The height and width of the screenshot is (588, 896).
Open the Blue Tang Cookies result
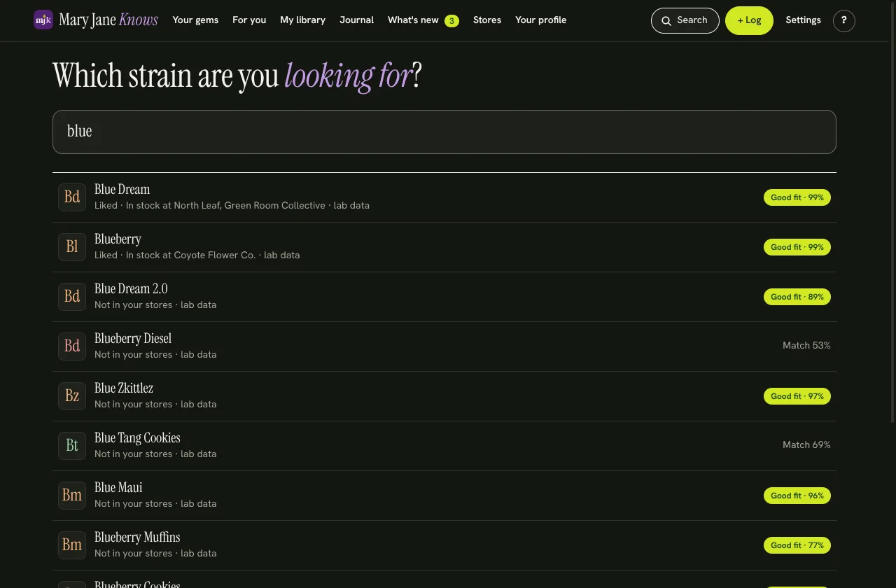(x=444, y=446)
